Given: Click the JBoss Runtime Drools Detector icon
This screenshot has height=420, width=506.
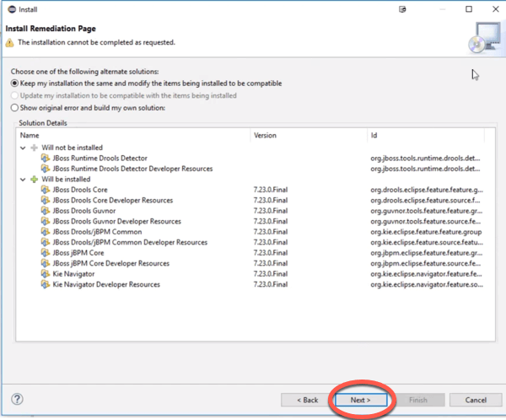Looking at the screenshot, I should pos(45,159).
